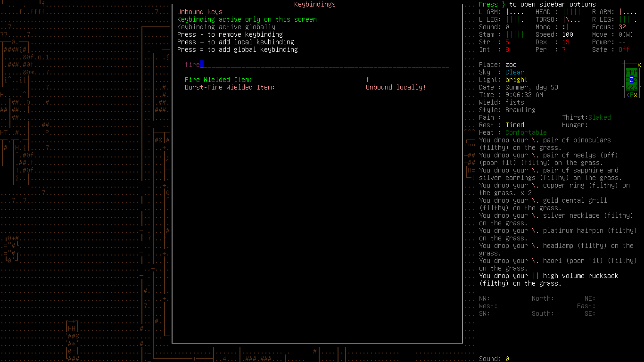Click the TORSO health indicator
This screenshot has width=644, height=362.
(x=571, y=19)
